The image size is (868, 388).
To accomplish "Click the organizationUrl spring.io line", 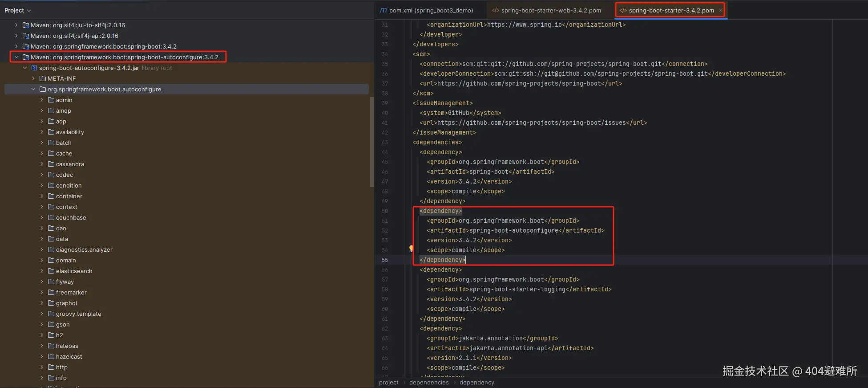I will [526, 25].
